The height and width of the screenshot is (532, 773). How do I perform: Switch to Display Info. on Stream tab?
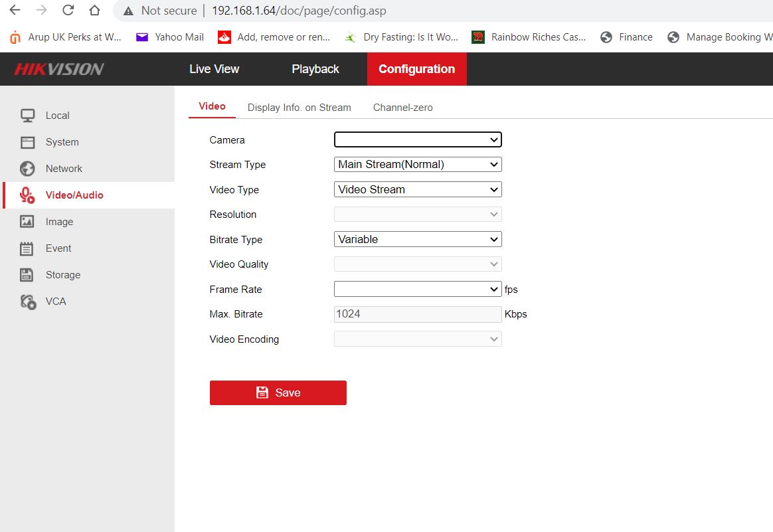click(299, 108)
